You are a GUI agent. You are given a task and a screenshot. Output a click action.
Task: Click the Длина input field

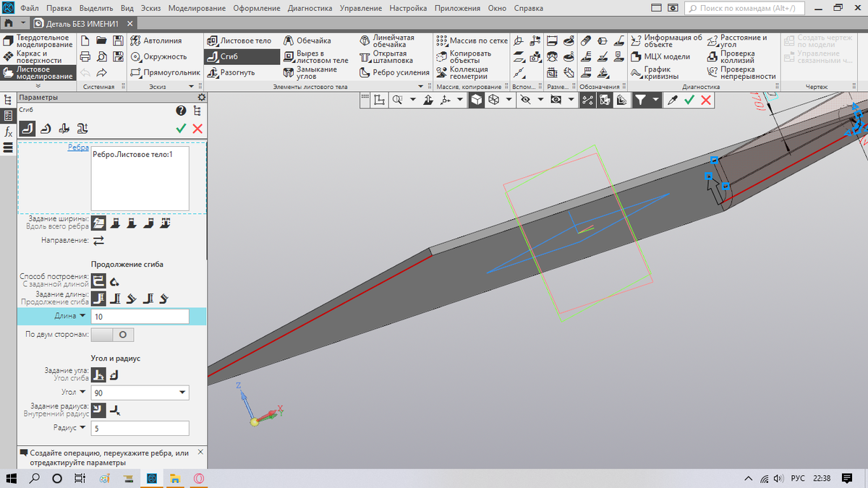tap(140, 317)
